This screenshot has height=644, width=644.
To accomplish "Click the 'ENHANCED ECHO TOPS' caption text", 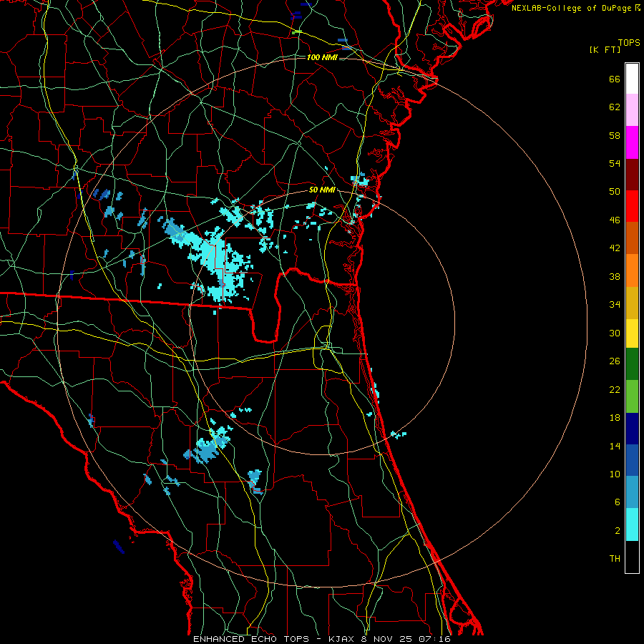I will (251, 639).
